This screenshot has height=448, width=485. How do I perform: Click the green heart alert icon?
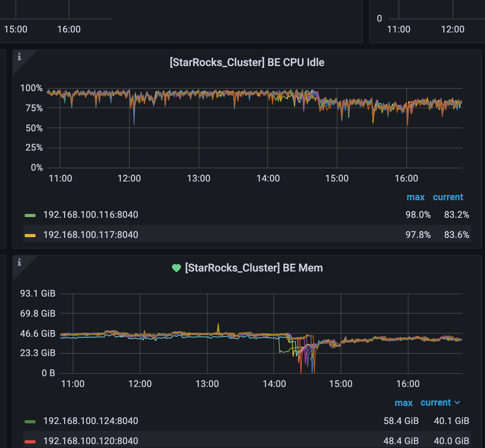176,268
